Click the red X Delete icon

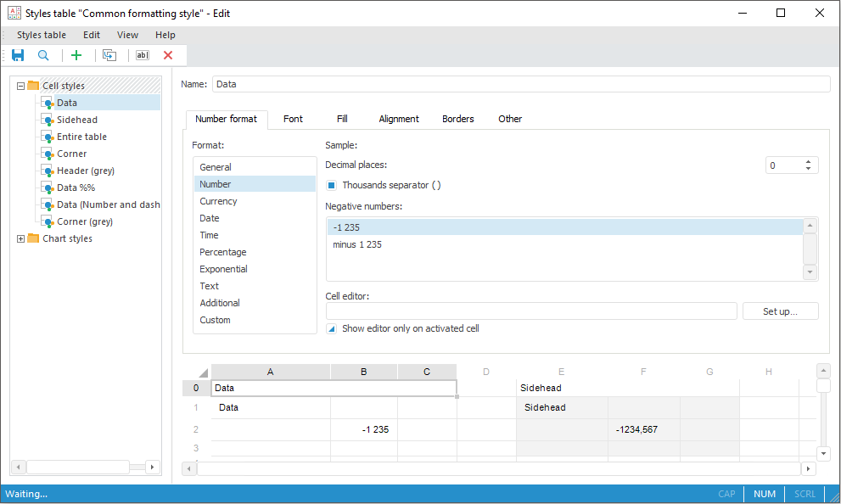click(x=168, y=55)
